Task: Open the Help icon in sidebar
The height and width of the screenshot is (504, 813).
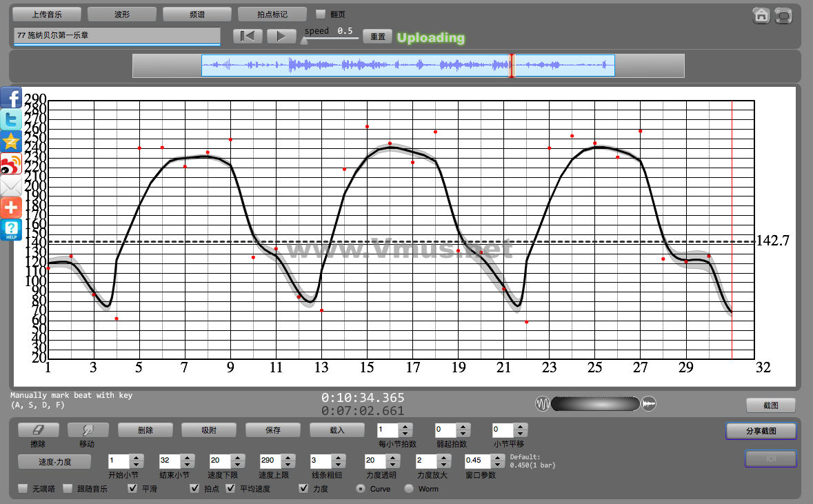Action: pos(11,230)
